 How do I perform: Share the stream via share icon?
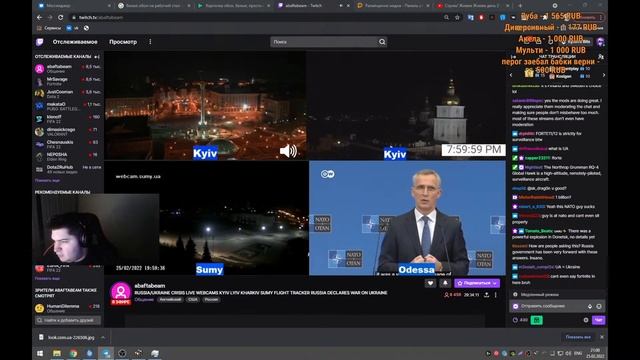click(x=487, y=295)
